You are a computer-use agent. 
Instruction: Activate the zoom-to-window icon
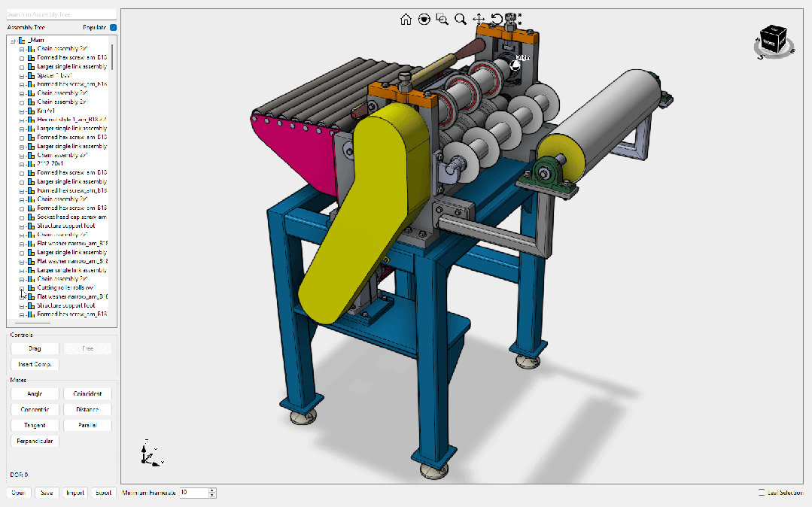(442, 20)
